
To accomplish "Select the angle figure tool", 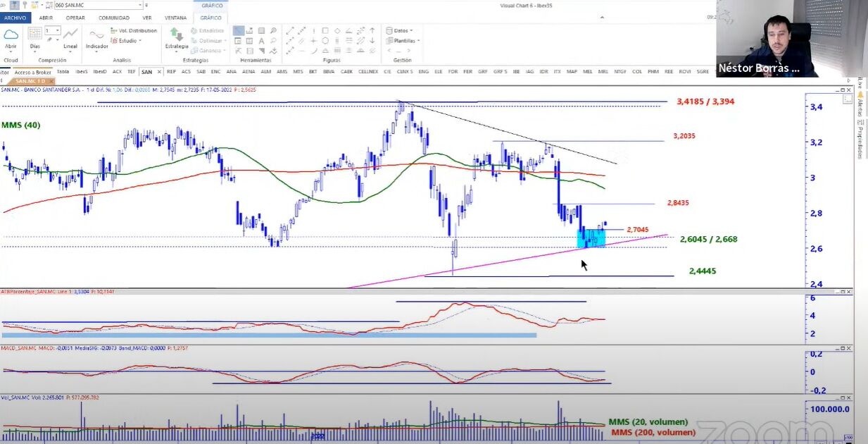I will click(x=348, y=30).
